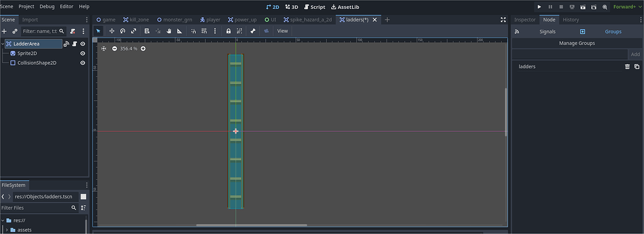
Task: Open FileSystem sort options
Action: point(83,208)
